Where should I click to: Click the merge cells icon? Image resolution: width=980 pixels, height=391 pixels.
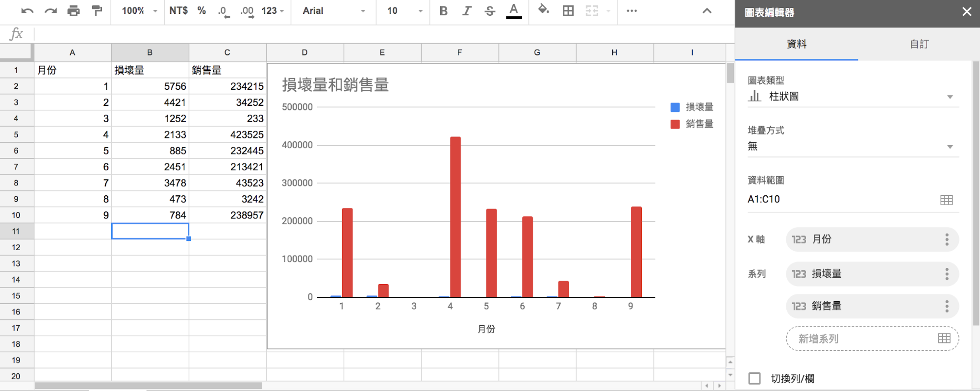pos(592,11)
